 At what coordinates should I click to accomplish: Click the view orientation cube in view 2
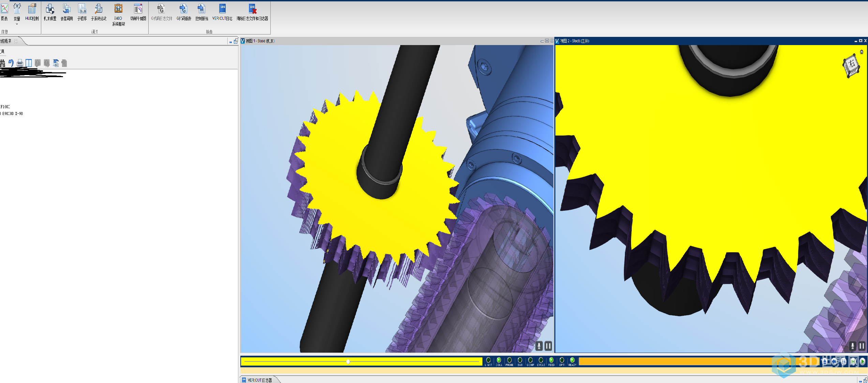[851, 65]
